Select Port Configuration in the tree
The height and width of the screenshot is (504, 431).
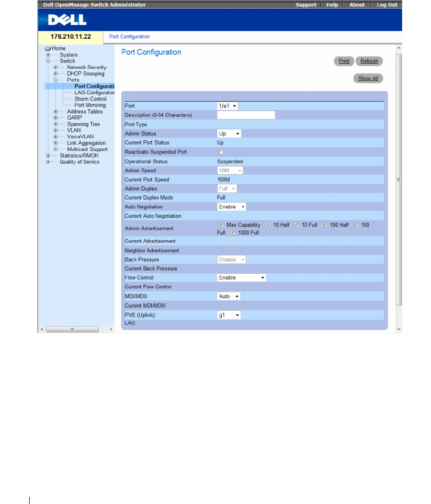(x=94, y=86)
